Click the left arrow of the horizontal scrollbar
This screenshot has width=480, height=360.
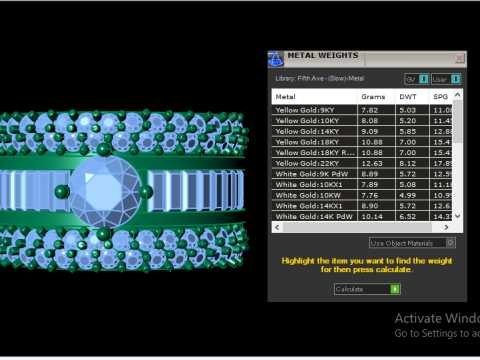(277, 227)
